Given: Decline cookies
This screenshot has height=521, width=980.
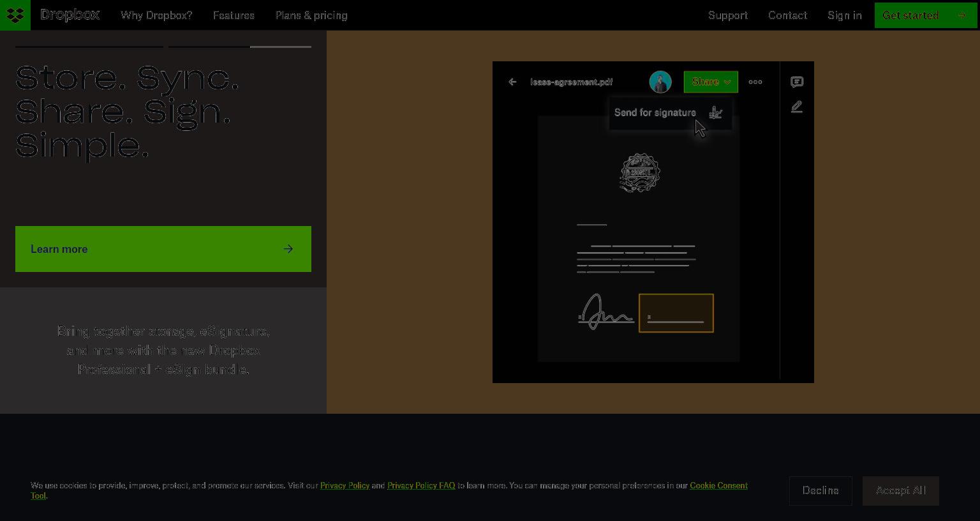Looking at the screenshot, I should click(820, 490).
